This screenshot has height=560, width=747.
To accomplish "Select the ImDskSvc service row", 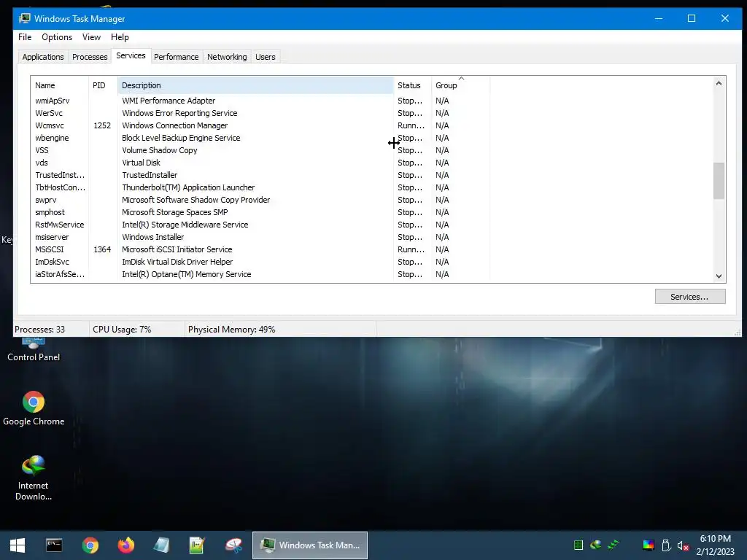I will pos(260,262).
